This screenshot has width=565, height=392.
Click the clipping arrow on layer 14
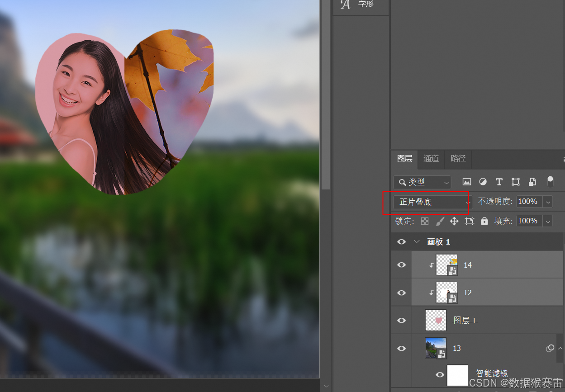431,265
